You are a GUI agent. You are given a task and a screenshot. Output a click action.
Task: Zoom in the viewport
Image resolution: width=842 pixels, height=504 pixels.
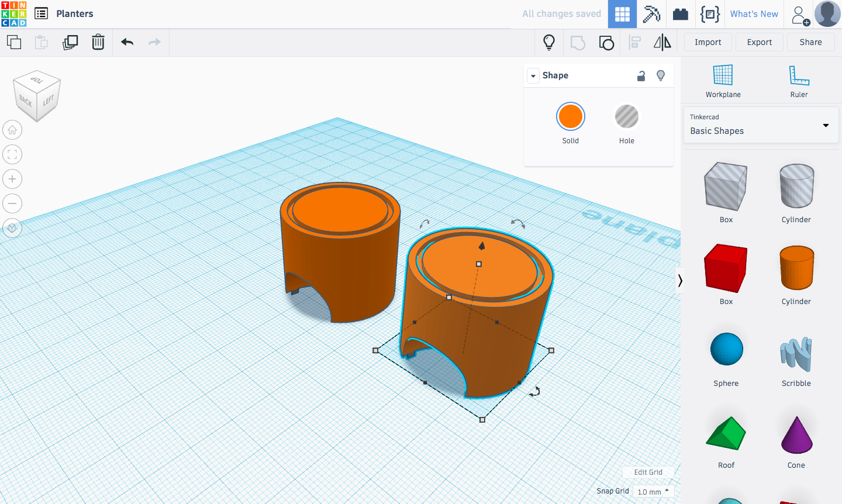[12, 179]
